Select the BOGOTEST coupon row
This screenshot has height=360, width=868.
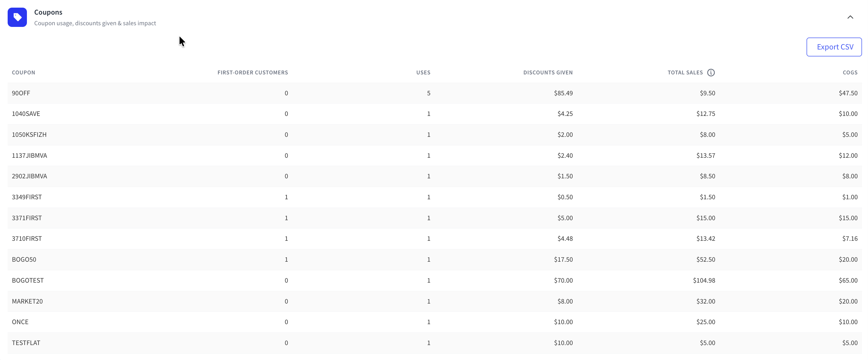tap(435, 280)
